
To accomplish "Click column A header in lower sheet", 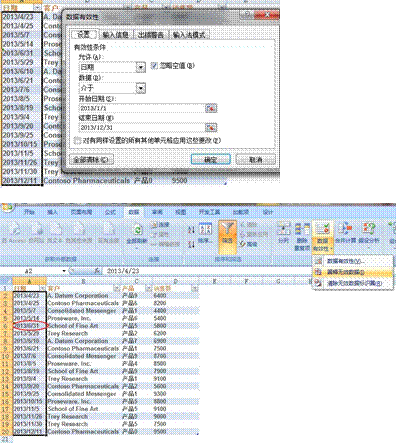I will tap(29, 282).
